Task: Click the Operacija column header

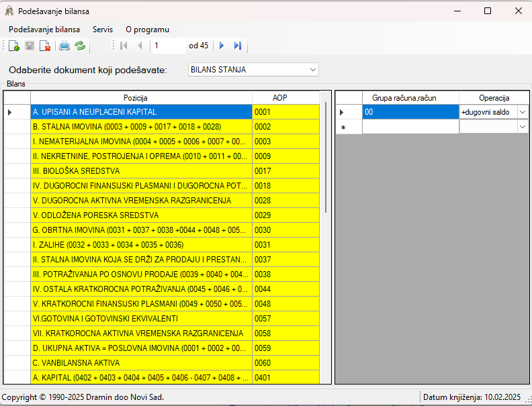Action: tap(494, 97)
